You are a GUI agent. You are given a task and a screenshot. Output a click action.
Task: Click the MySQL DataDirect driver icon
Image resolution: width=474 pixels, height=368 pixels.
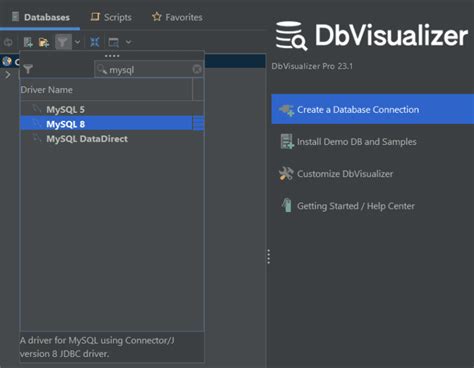coord(37,138)
